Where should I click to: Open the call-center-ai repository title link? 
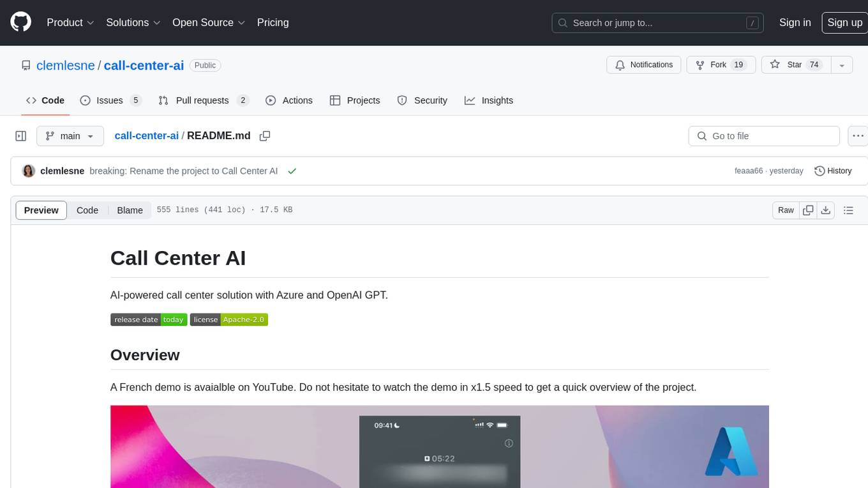coord(144,65)
